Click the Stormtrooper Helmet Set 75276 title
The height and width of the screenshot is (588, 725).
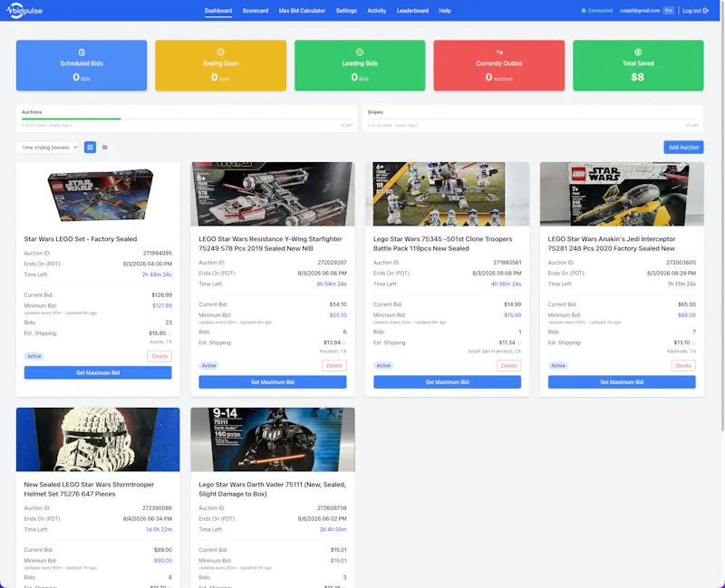[x=89, y=489]
